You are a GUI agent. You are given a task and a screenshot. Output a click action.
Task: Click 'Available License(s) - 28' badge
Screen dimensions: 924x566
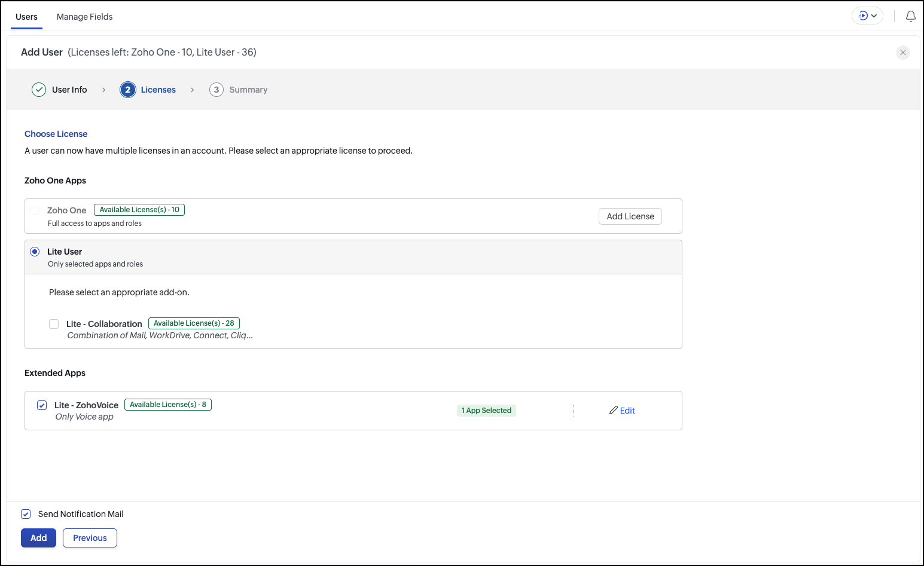pos(194,323)
